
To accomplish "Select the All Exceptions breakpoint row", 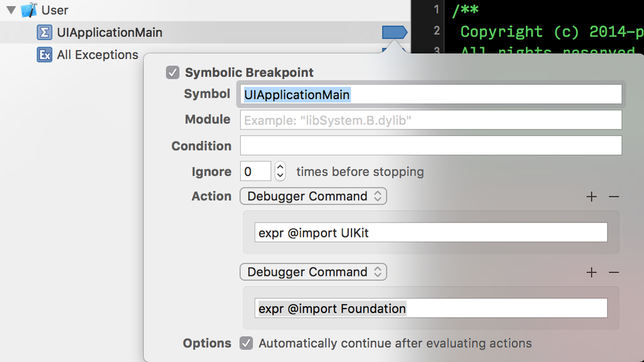I will (x=97, y=55).
